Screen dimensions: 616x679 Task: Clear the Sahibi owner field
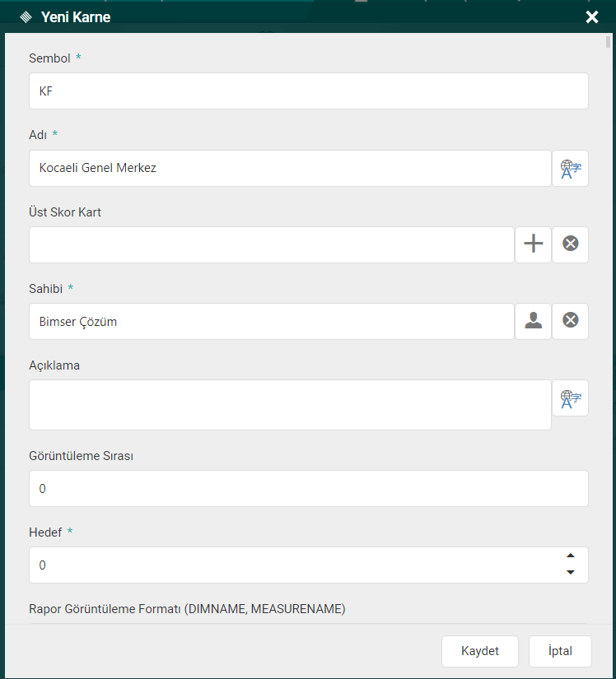coord(570,321)
